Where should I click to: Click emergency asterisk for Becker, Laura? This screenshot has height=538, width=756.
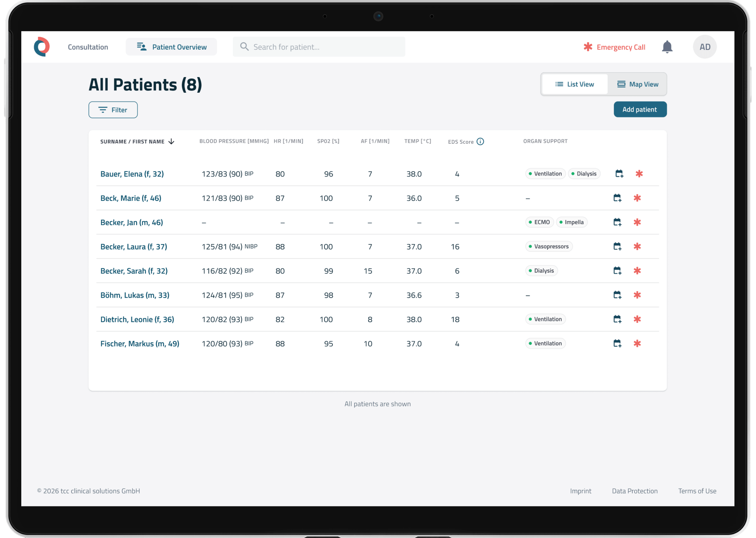(x=637, y=246)
